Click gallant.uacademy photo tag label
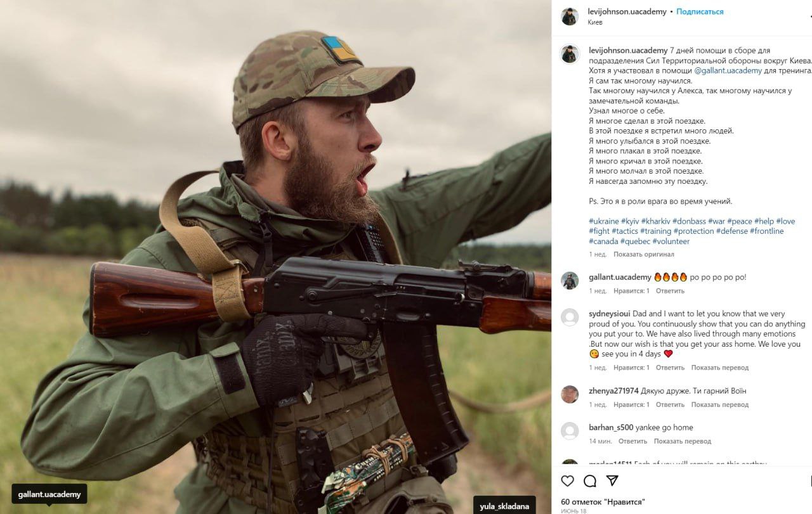Image resolution: width=812 pixels, height=514 pixels. [x=49, y=494]
